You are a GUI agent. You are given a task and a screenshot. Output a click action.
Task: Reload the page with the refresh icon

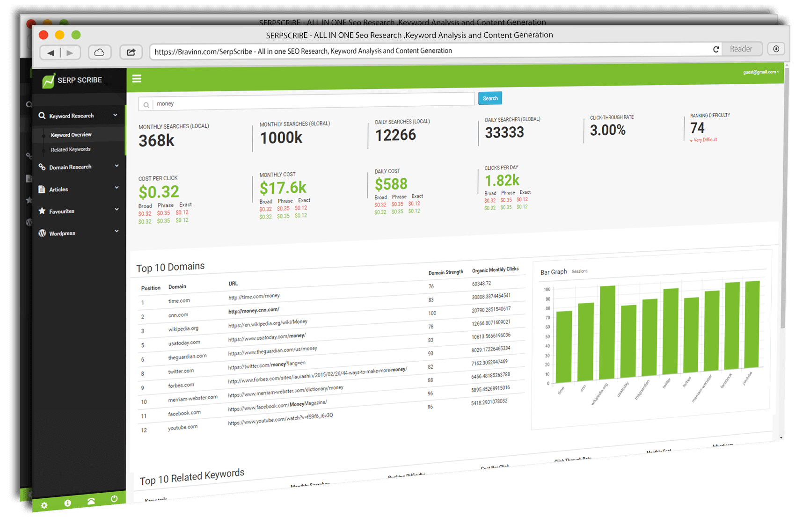tap(715, 49)
